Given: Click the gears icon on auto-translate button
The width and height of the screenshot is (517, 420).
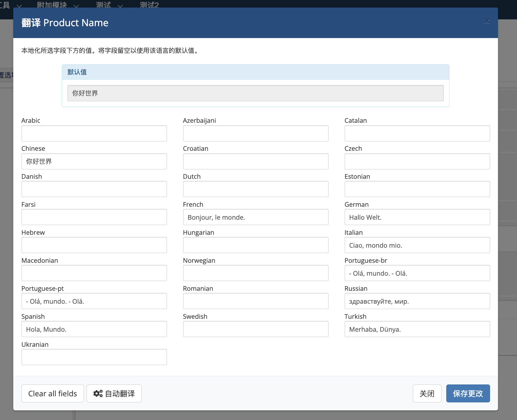Looking at the screenshot, I should click(x=98, y=393).
